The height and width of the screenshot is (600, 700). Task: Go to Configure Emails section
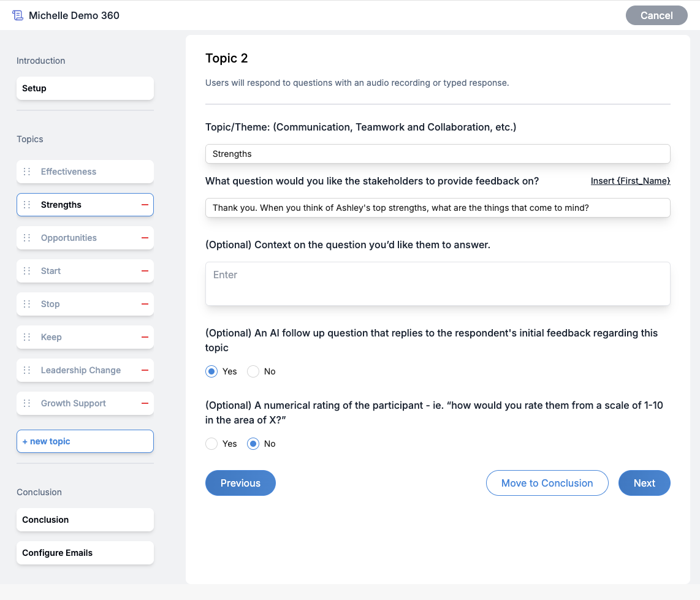pyautogui.click(x=85, y=553)
